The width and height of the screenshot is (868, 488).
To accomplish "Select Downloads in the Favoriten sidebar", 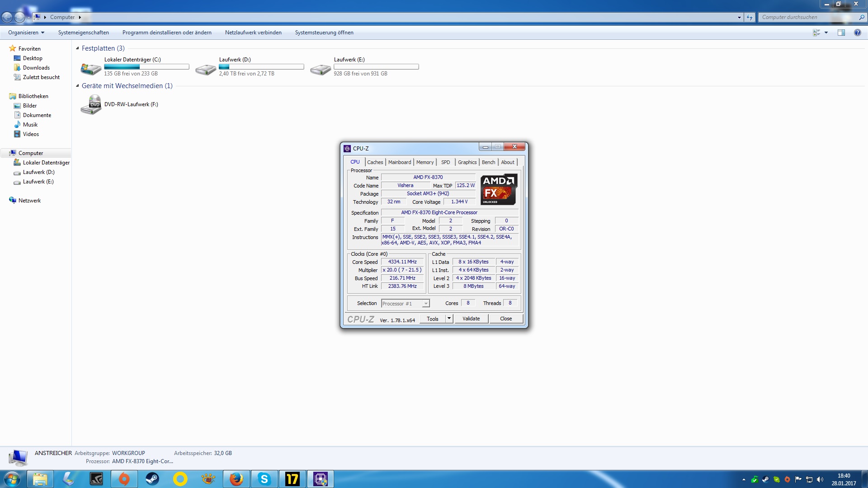I will pos(36,68).
